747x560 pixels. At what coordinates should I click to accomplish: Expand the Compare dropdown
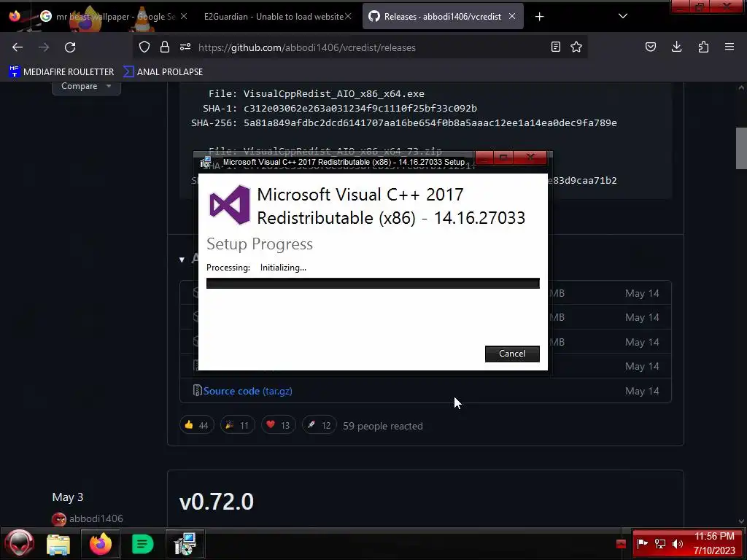[86, 87]
